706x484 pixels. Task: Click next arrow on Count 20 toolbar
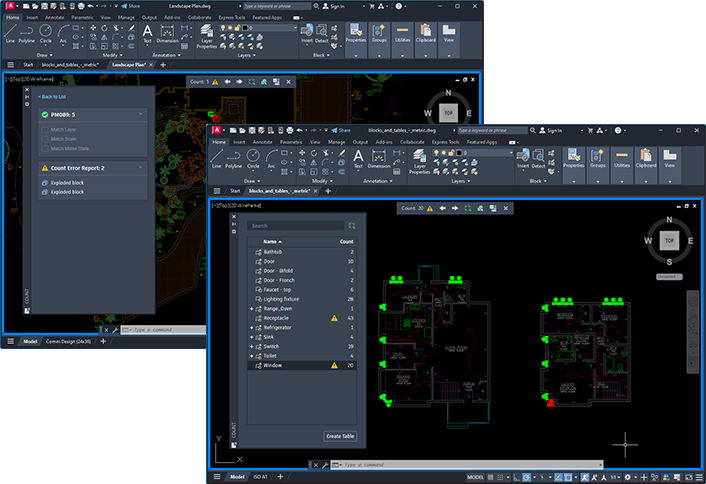pyautogui.click(x=455, y=208)
